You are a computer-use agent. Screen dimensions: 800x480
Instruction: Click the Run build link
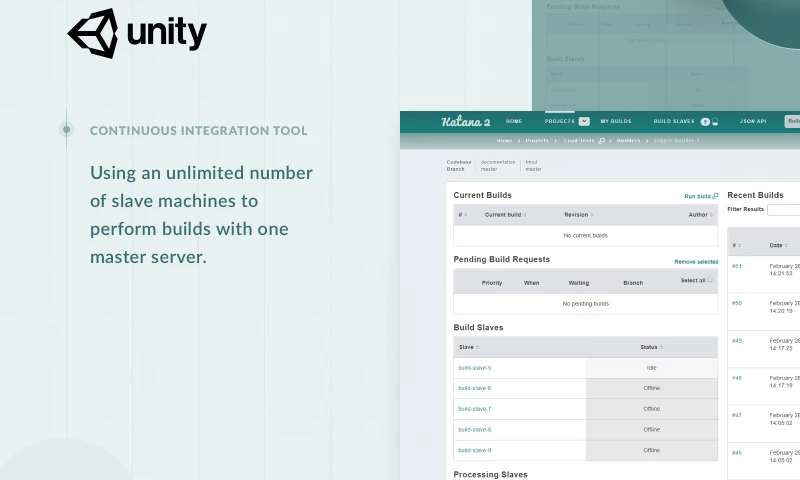point(697,196)
